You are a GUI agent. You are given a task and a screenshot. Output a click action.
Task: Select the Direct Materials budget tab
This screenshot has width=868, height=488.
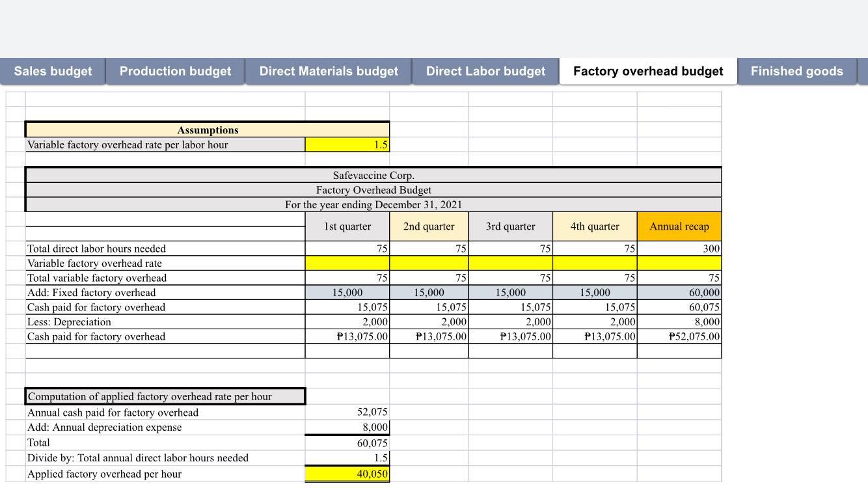[x=329, y=72]
